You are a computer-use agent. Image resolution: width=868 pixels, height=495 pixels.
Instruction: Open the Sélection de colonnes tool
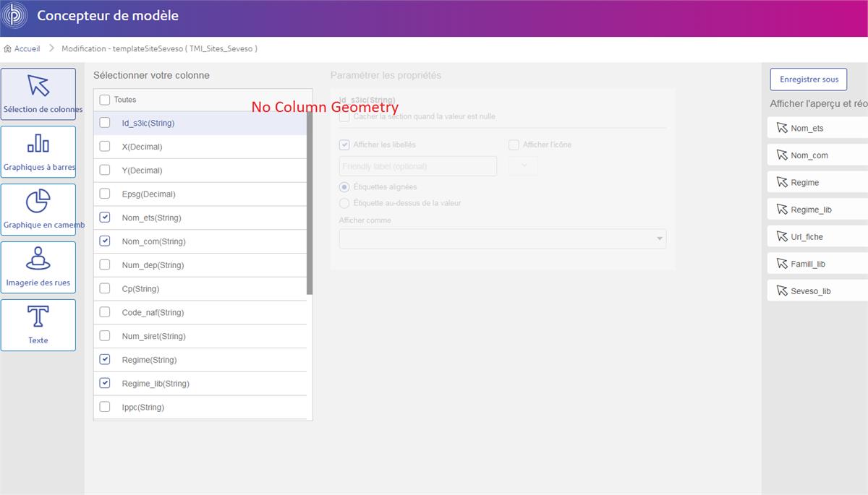tap(38, 94)
